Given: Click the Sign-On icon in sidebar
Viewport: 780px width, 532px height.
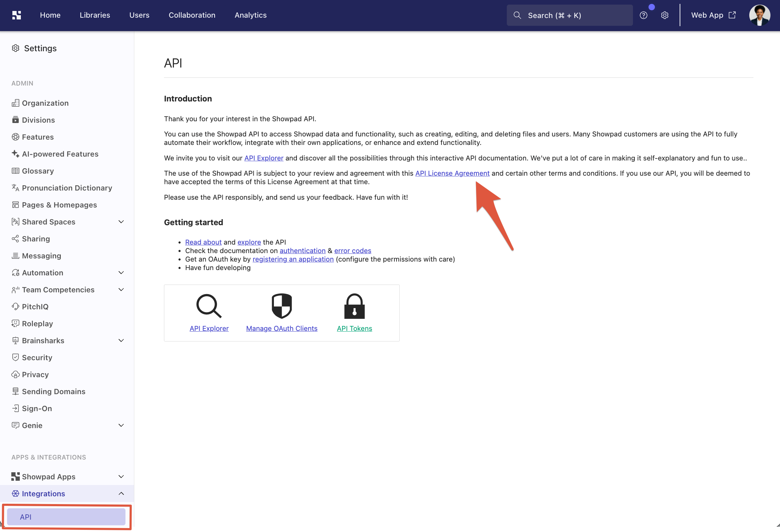Looking at the screenshot, I should tap(15, 408).
